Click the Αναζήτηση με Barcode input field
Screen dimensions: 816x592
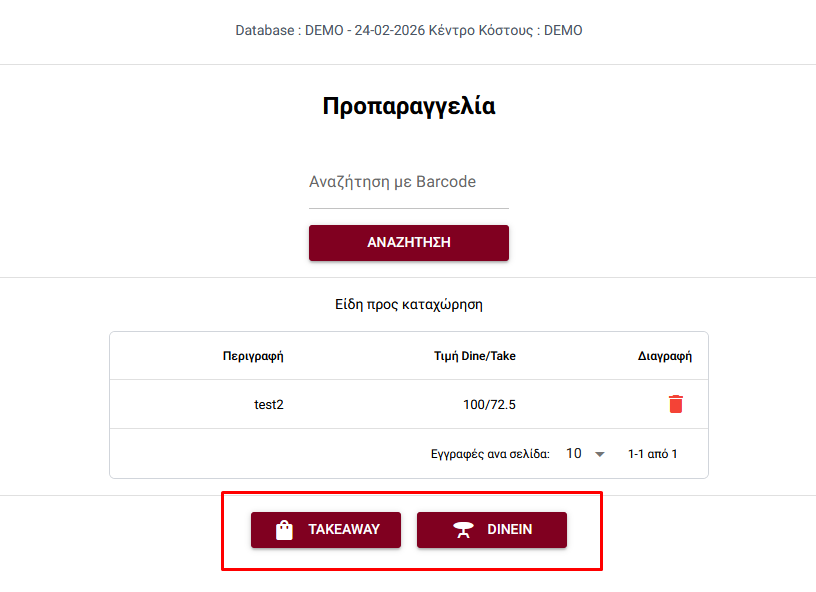pyautogui.click(x=408, y=182)
